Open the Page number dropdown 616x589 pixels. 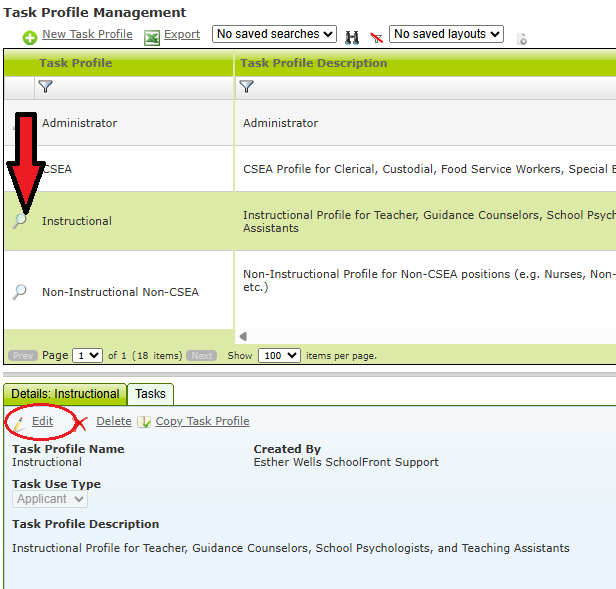point(88,356)
